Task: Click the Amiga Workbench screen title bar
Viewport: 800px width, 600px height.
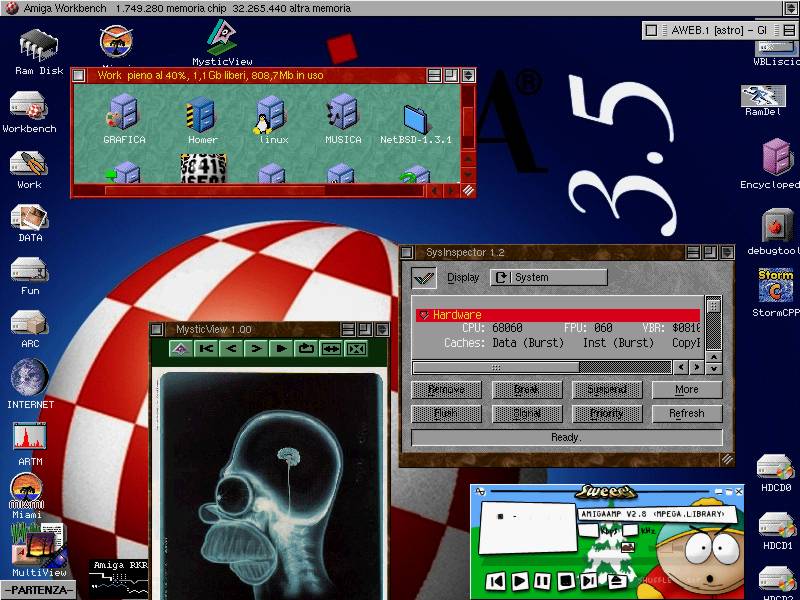Action: [x=392, y=8]
